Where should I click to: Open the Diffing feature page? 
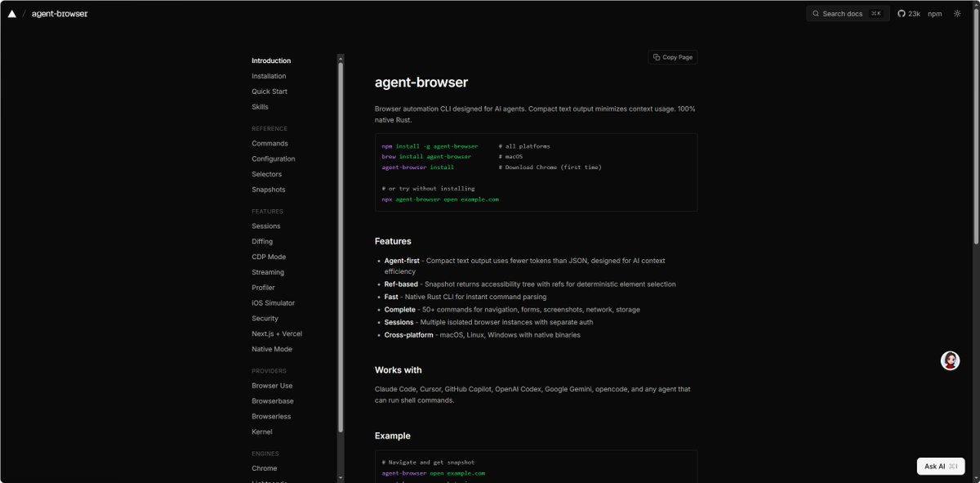(262, 242)
